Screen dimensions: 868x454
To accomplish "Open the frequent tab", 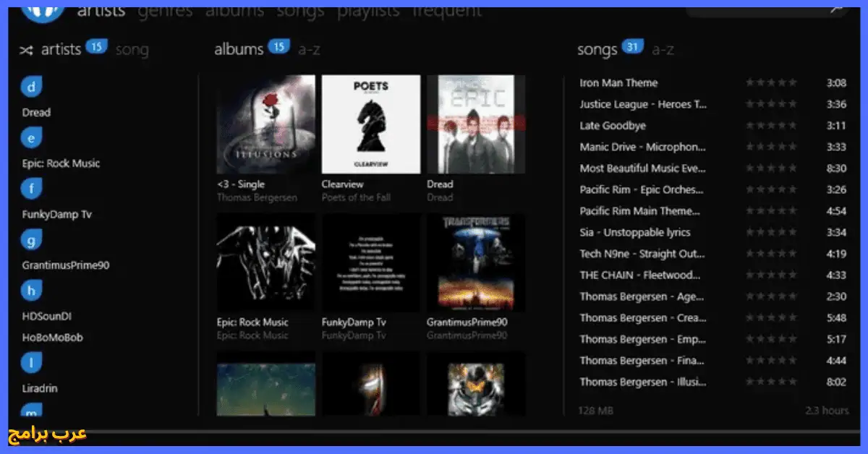I will pos(447,12).
